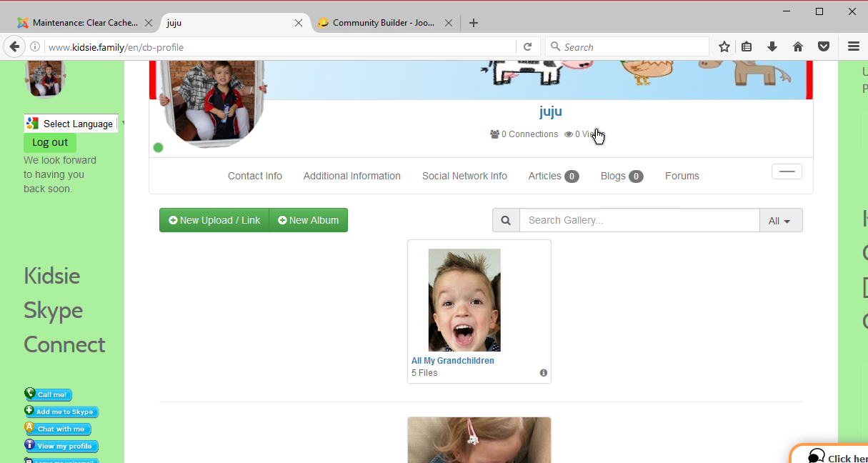Reload the page with the refresh icon
The height and width of the screenshot is (463, 868).
coord(528,47)
